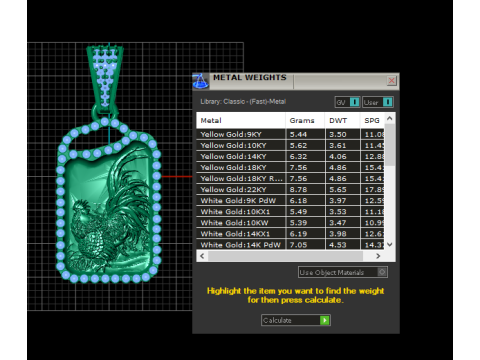
Task: Click the 4.06 DWT value
Action: [x=338, y=156]
